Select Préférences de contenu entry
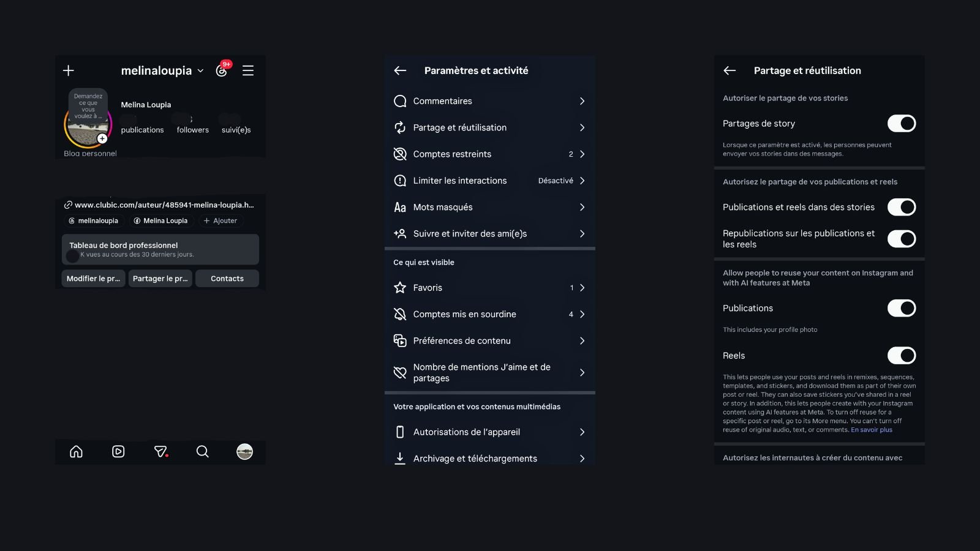This screenshot has height=551, width=980. point(490,340)
